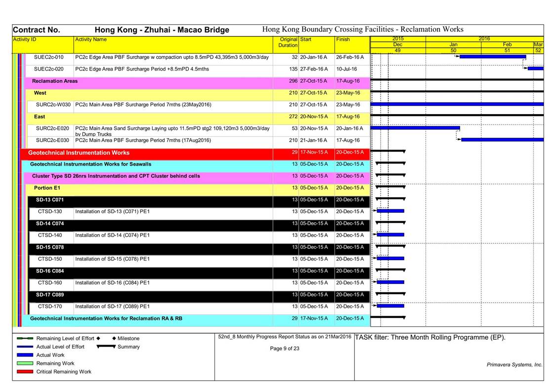Click the Gantt bar for CTSD-150

click(390, 258)
